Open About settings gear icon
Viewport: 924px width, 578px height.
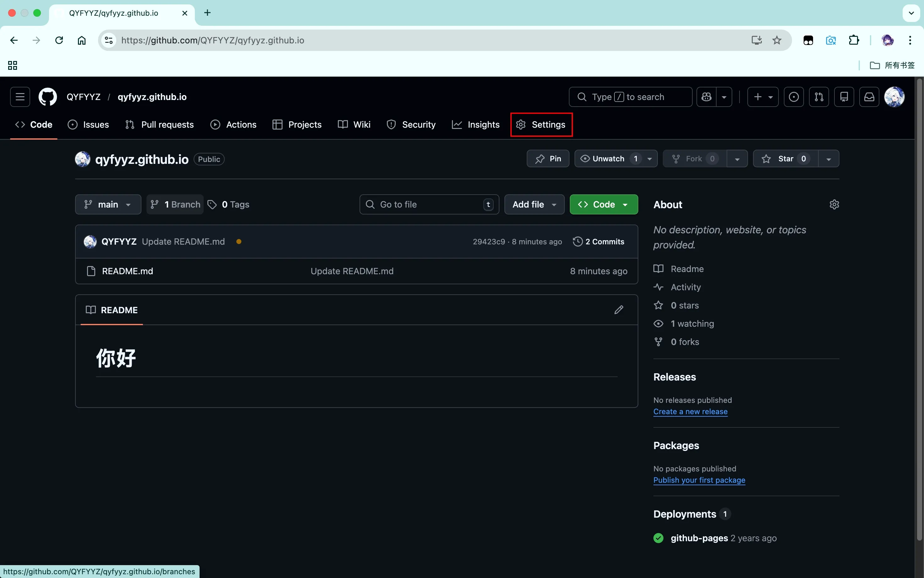click(834, 204)
